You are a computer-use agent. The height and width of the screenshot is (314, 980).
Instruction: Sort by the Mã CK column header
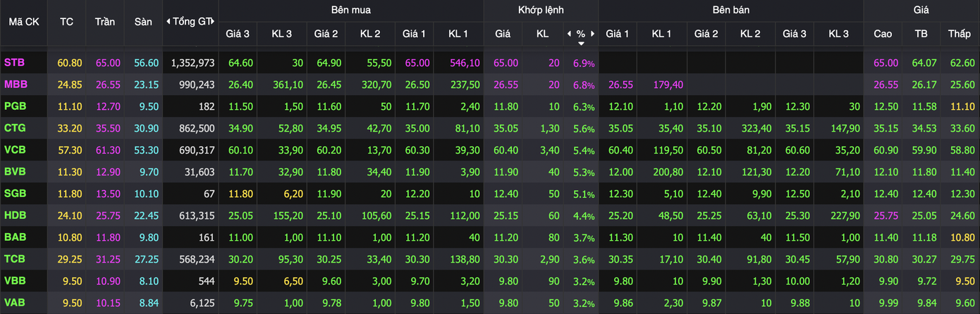[x=24, y=22]
